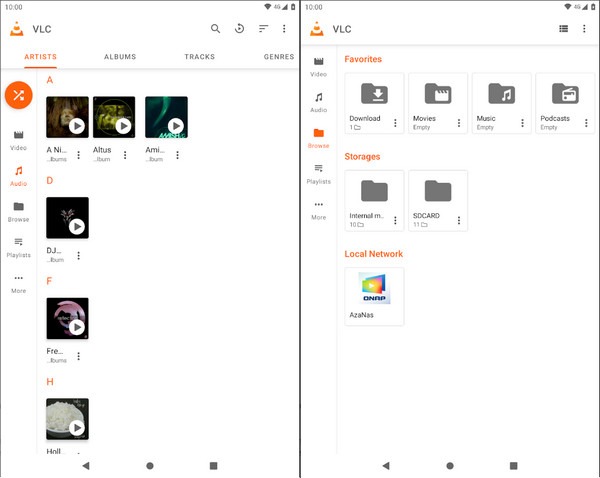600x478 pixels.
Task: Open the sort options icon
Action: pos(263,29)
